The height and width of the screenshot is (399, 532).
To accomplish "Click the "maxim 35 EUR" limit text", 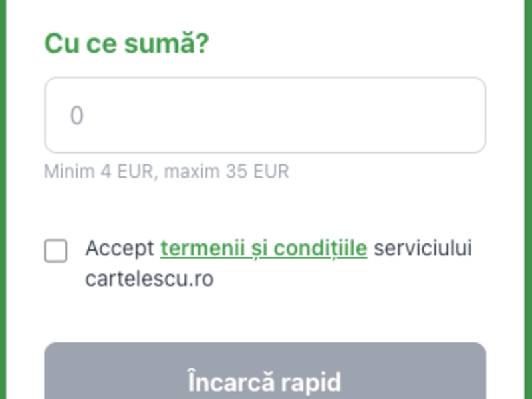I will tap(226, 172).
